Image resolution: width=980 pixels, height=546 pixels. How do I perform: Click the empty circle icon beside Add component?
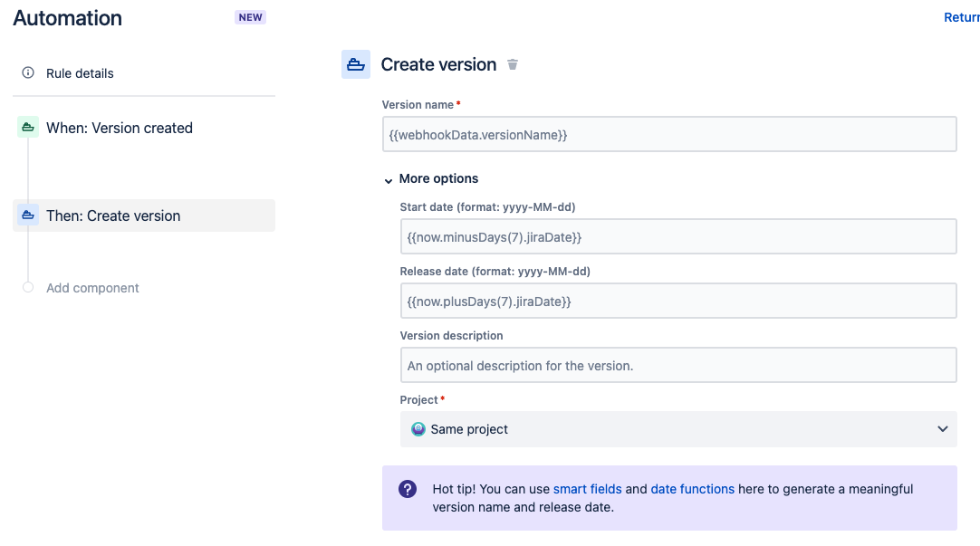coord(27,287)
